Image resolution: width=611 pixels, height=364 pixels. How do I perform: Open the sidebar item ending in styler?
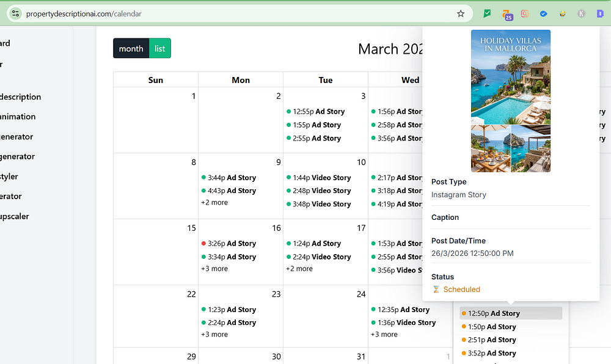(9, 177)
